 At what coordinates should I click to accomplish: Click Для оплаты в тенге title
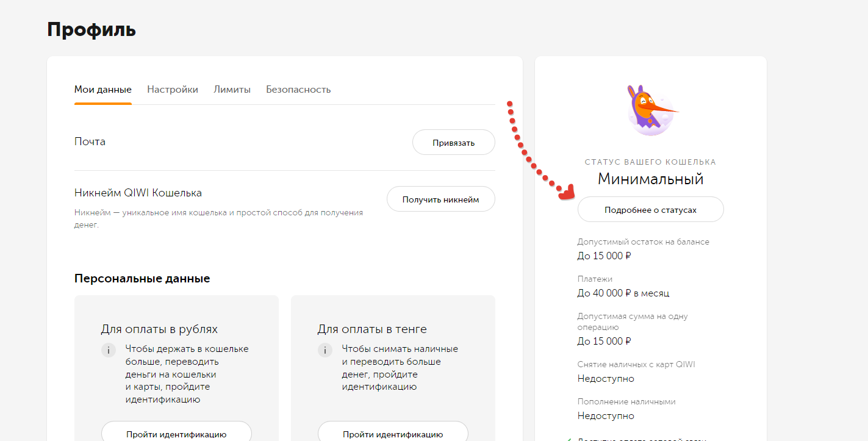pos(372,329)
